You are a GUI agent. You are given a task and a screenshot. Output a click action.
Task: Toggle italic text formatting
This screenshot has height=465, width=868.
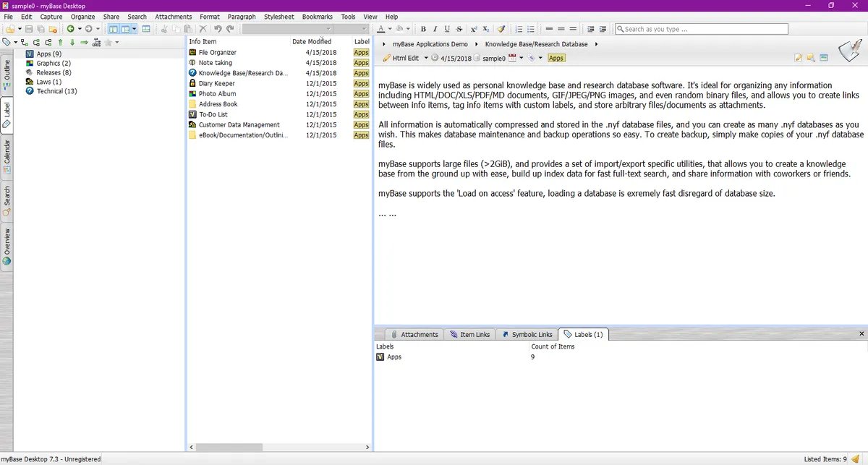pyautogui.click(x=435, y=29)
